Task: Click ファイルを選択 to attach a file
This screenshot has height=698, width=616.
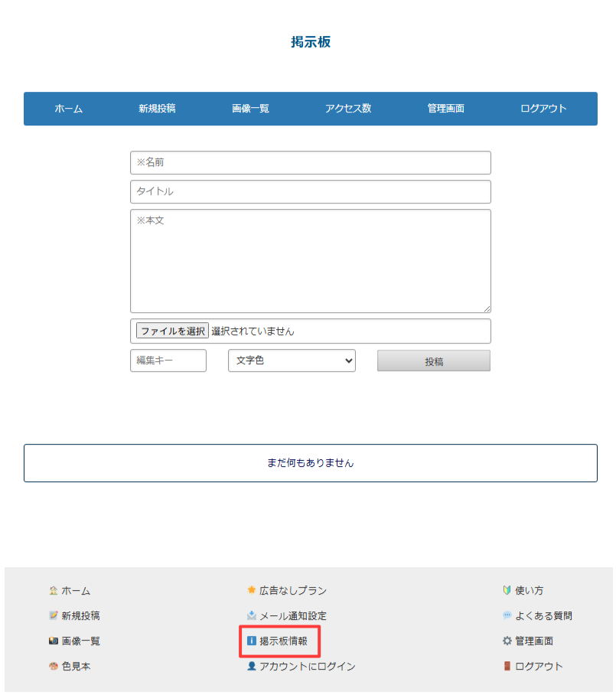Action: coord(171,331)
